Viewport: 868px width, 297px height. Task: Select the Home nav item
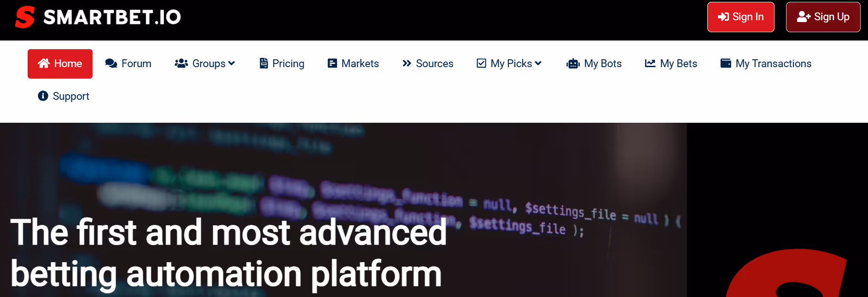coord(60,64)
